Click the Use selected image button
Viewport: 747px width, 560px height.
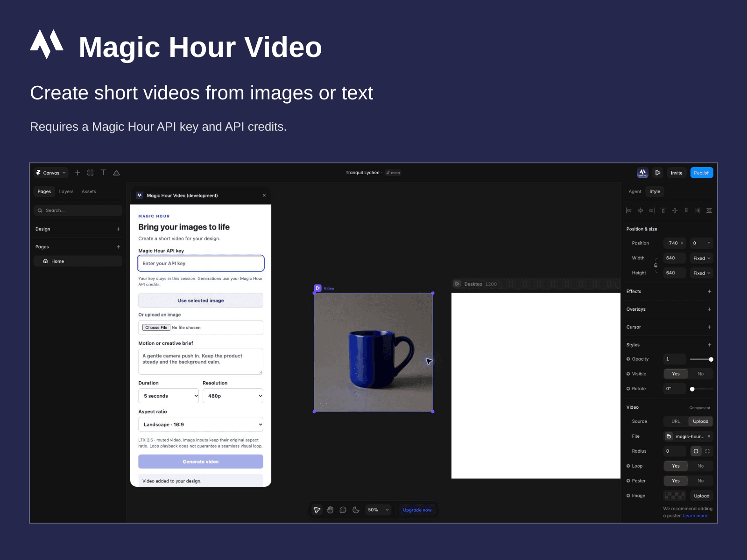pyautogui.click(x=201, y=301)
